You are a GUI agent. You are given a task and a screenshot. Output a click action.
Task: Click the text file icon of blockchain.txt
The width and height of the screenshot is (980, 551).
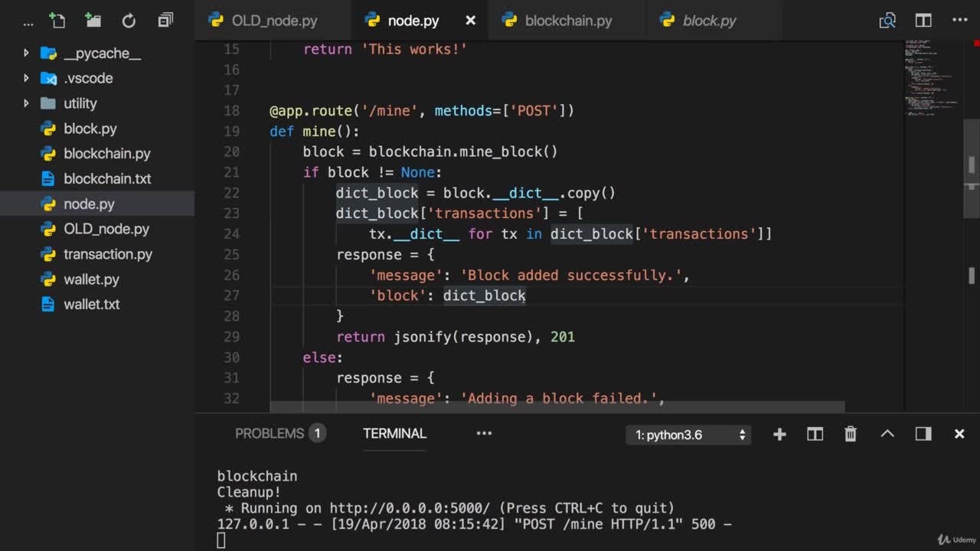(48, 178)
